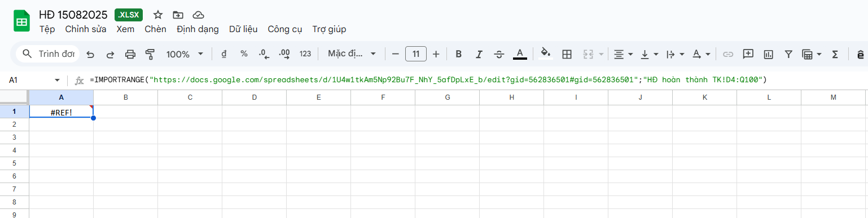This screenshot has width=868, height=218.
Task: Format as percent
Action: [244, 54]
